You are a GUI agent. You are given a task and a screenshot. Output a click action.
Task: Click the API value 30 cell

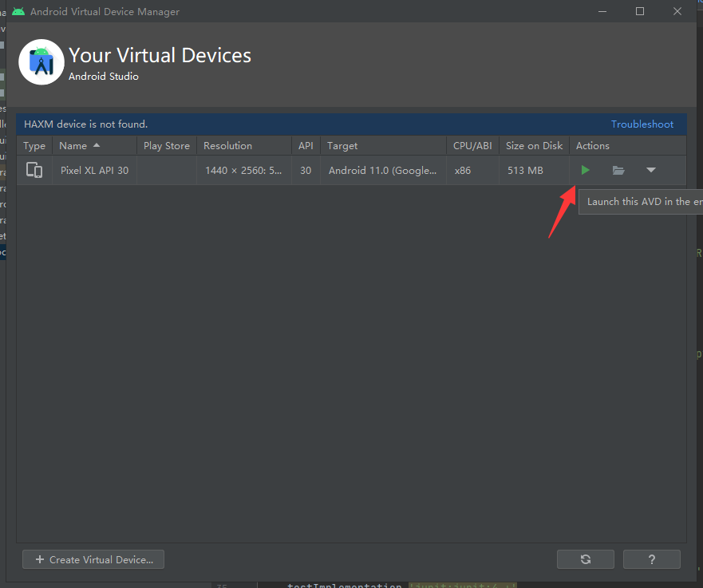pyautogui.click(x=306, y=170)
